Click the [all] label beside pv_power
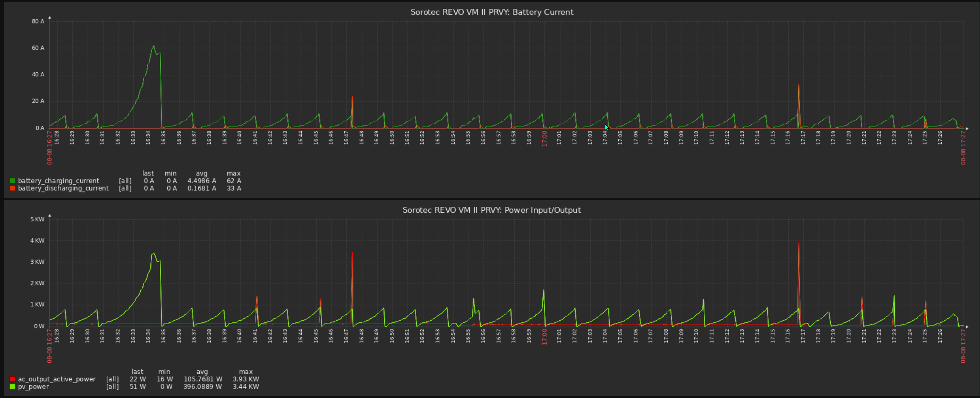This screenshot has width=980, height=398. [113, 387]
